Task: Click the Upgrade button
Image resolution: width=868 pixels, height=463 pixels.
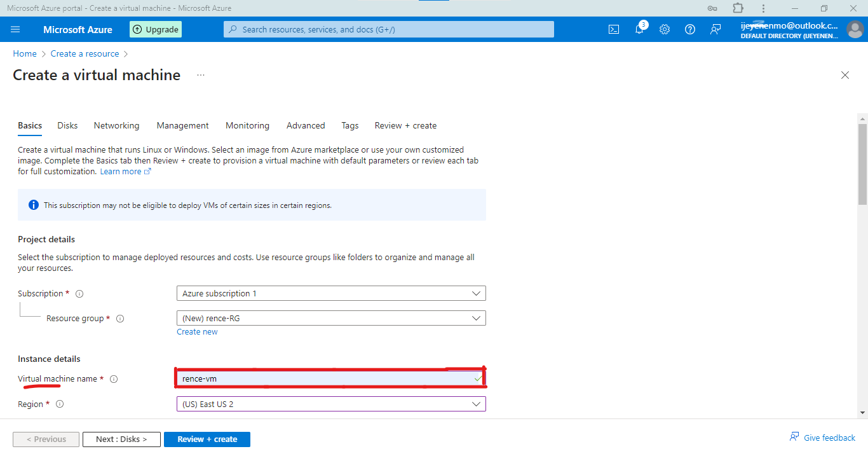Action: coord(156,29)
